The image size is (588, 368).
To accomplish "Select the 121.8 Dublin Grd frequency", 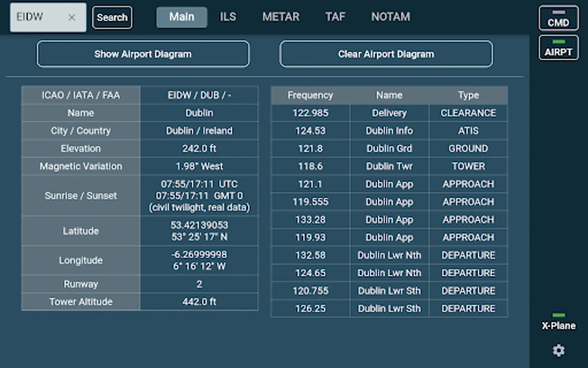I will click(x=389, y=148).
